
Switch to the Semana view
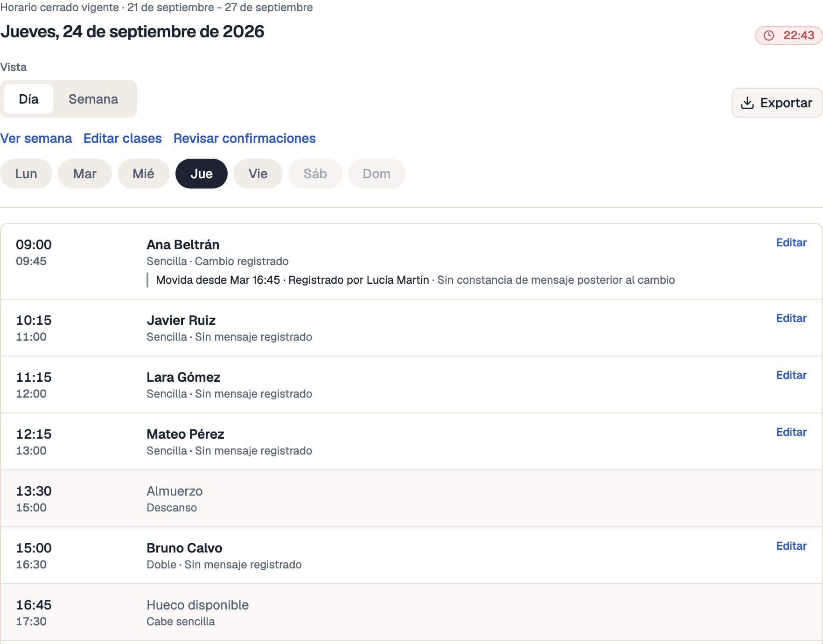click(x=93, y=99)
